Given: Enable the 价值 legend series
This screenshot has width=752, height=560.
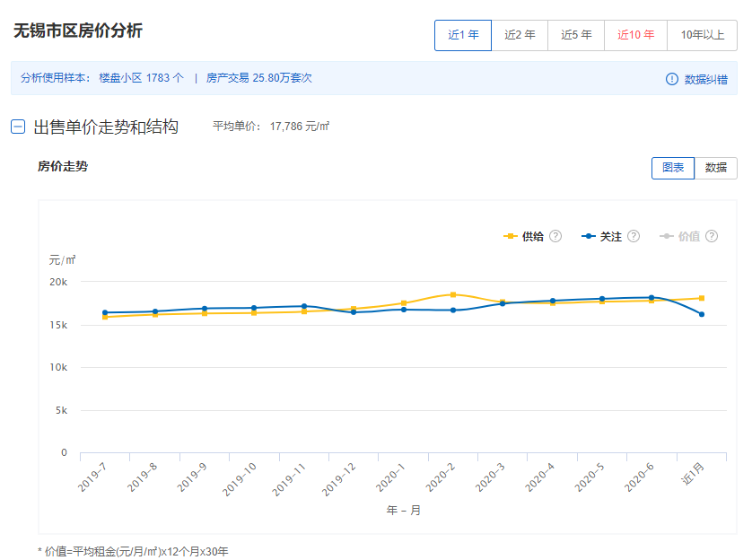Looking at the screenshot, I should click(680, 236).
